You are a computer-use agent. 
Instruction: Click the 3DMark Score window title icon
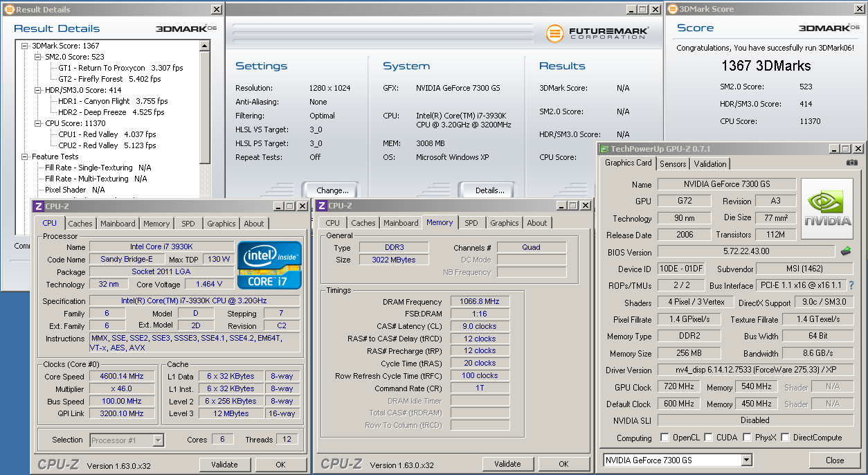coord(673,9)
